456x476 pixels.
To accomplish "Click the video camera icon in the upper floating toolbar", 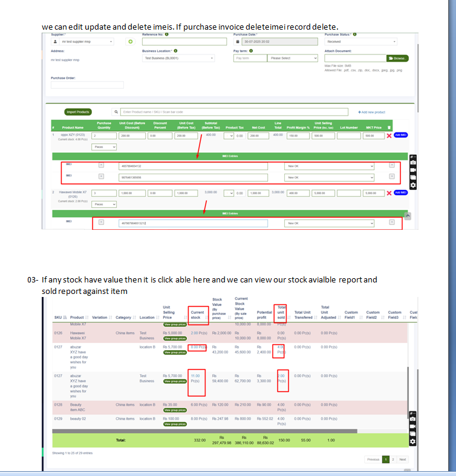I will tap(413, 171).
